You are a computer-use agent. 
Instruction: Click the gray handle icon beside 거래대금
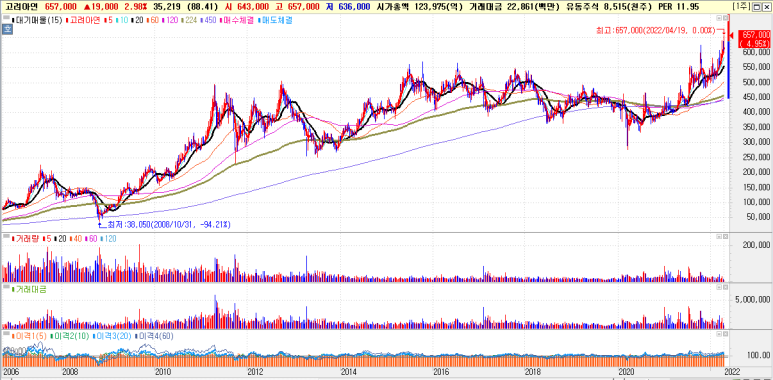click(x=6, y=286)
